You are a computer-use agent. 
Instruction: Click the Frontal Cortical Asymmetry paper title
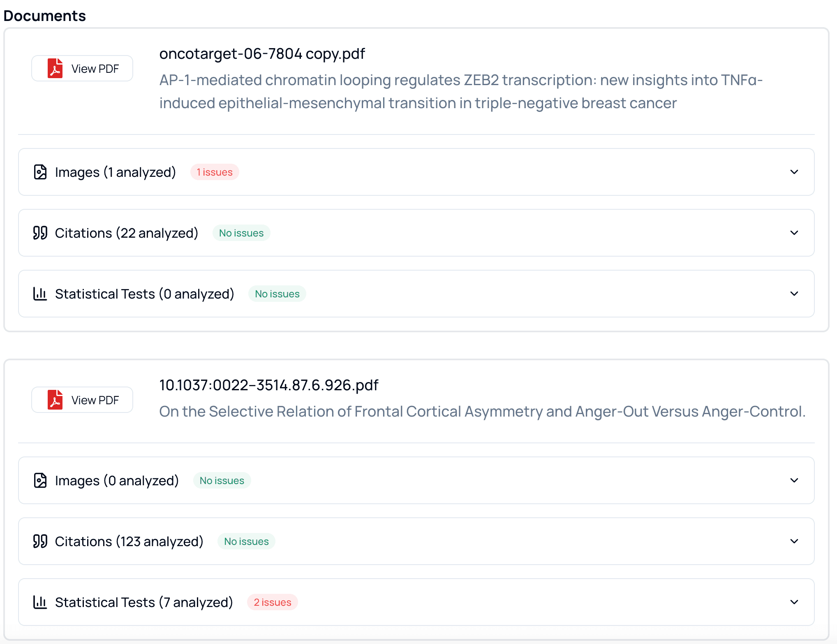(x=482, y=411)
